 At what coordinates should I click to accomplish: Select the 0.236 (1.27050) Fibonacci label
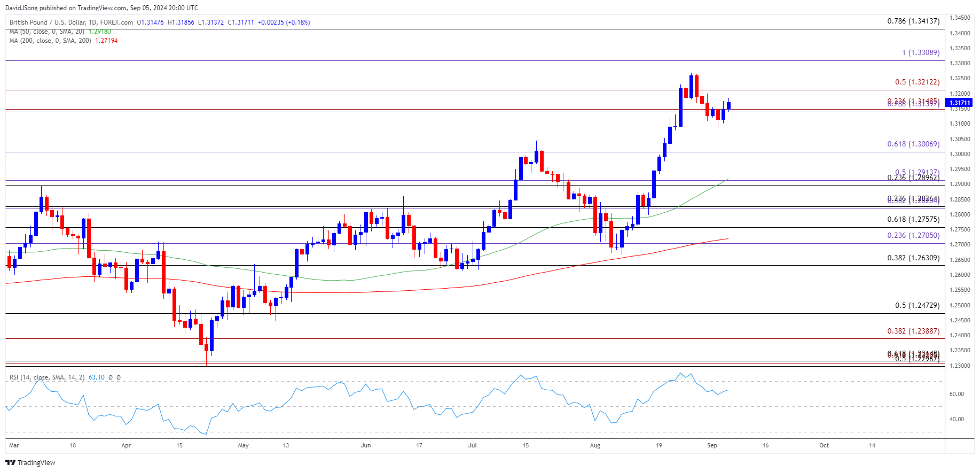pyautogui.click(x=913, y=236)
